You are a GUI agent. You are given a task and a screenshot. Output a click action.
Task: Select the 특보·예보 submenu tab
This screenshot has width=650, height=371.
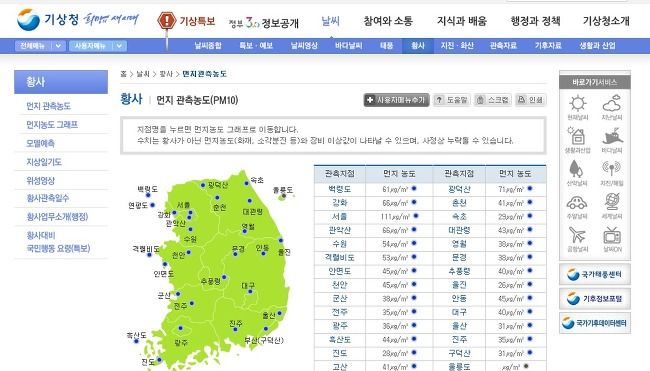click(256, 46)
